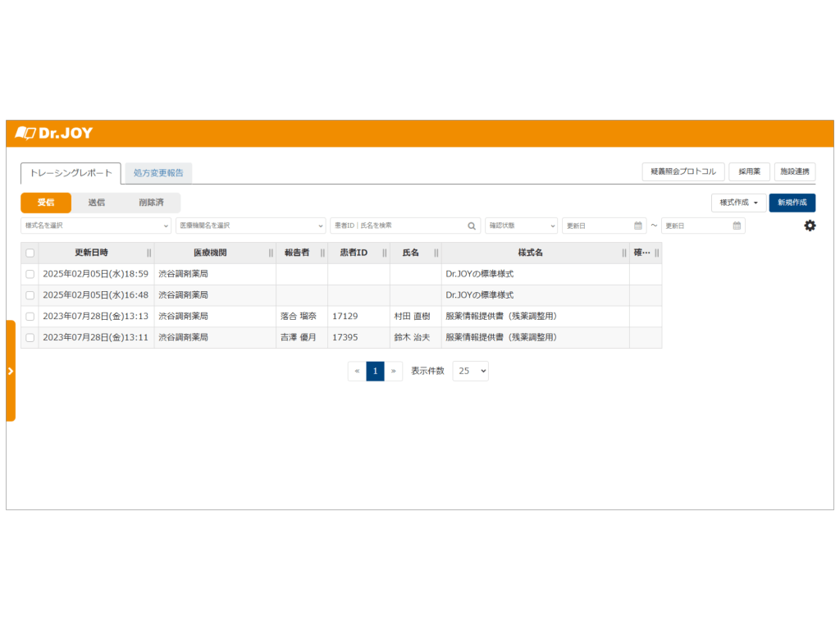Screen dimensions: 840x630
Task: Select checkbox for 村田 直樹 row
Action: [x=30, y=316]
